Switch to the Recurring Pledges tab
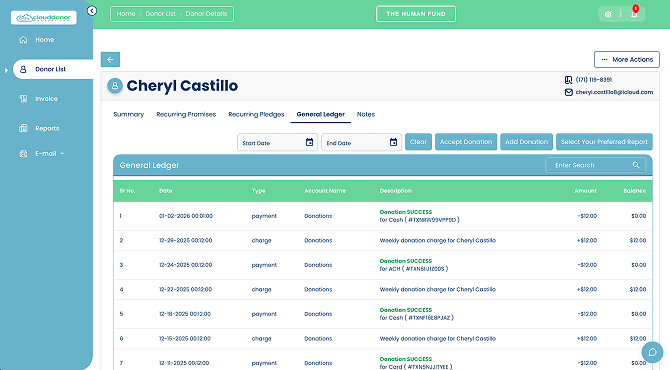This screenshot has width=670, height=370. pos(256,115)
